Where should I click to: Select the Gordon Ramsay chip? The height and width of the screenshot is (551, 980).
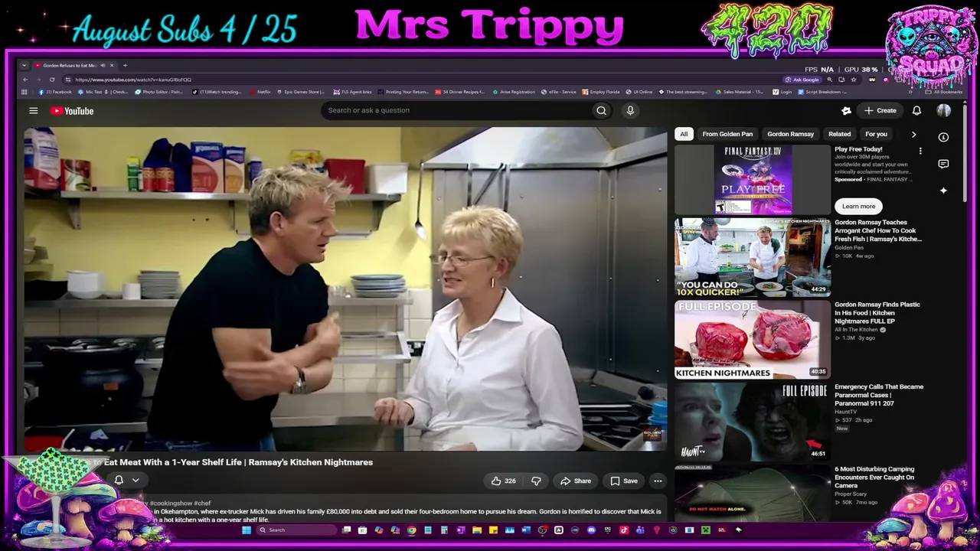point(790,134)
